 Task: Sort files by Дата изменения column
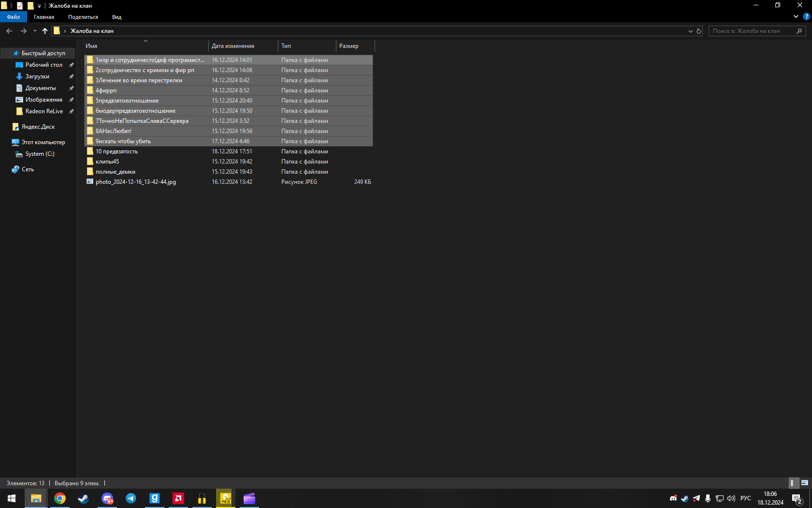tap(233, 46)
